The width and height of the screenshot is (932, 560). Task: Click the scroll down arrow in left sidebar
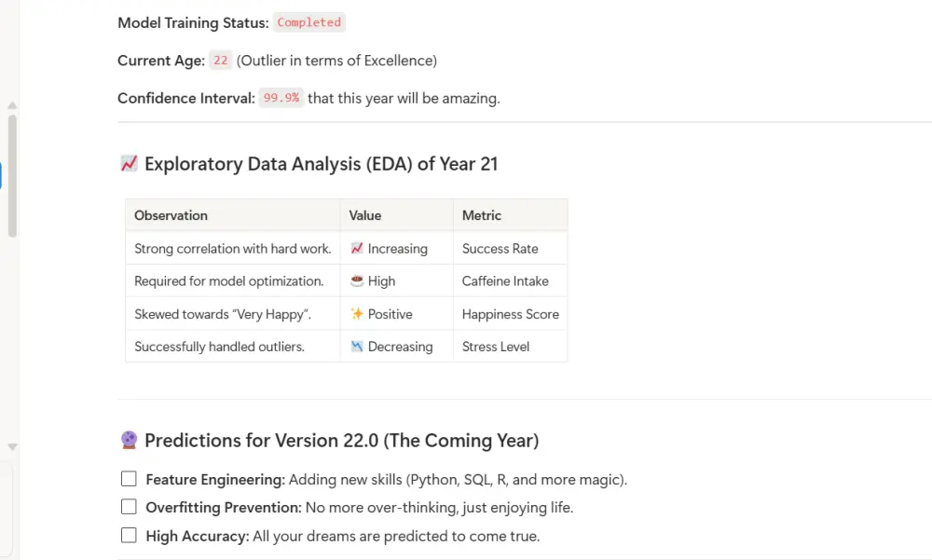(x=12, y=447)
